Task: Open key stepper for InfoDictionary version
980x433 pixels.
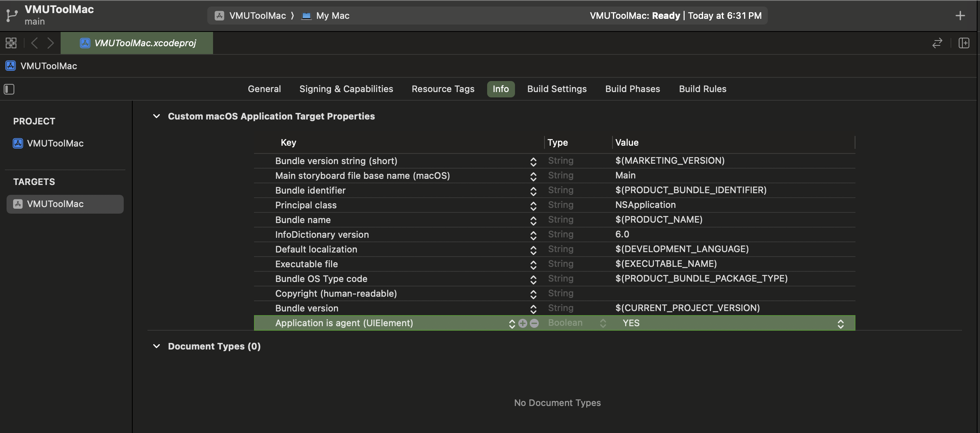Action: click(533, 235)
